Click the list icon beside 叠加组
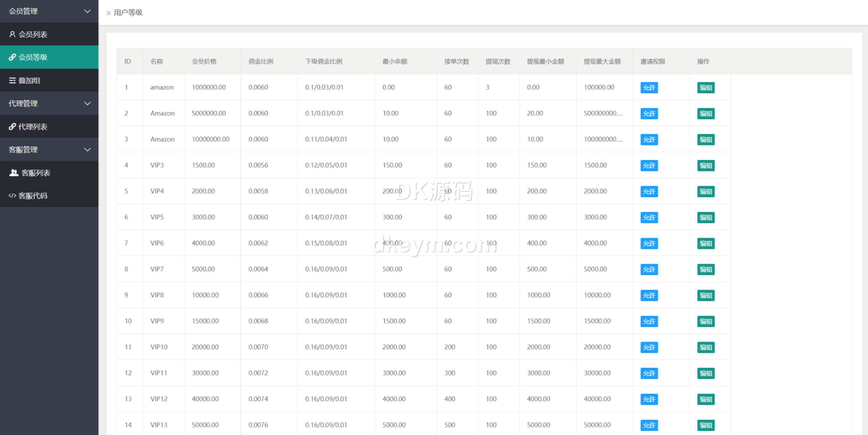 pyautogui.click(x=12, y=80)
